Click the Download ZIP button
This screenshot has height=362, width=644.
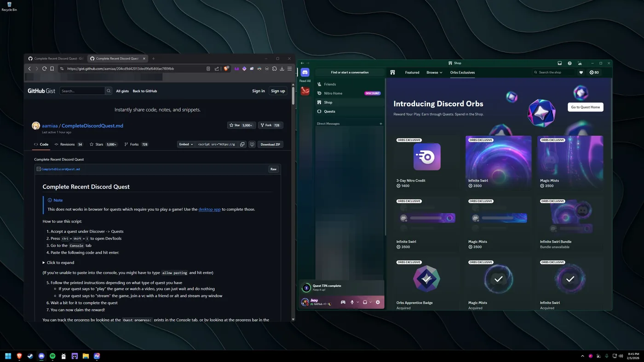pos(270,144)
